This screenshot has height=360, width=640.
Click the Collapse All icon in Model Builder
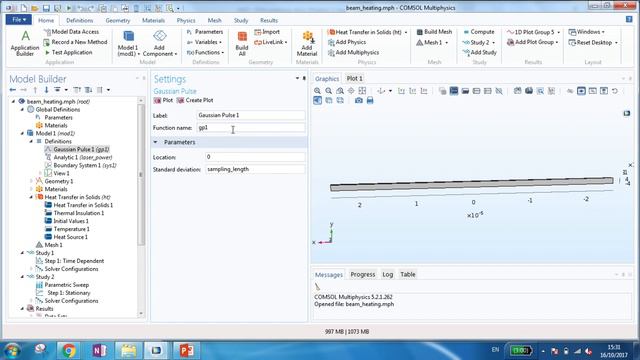[x=77, y=90]
